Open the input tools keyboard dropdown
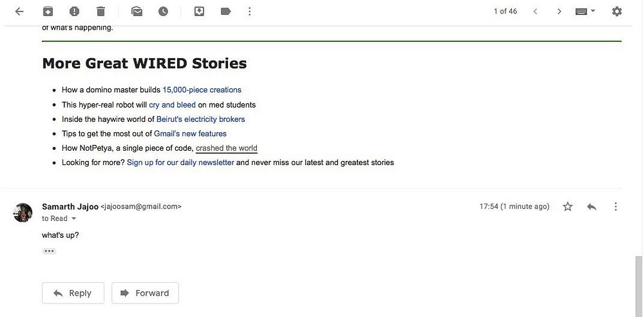This screenshot has width=644, height=317. coord(585,11)
